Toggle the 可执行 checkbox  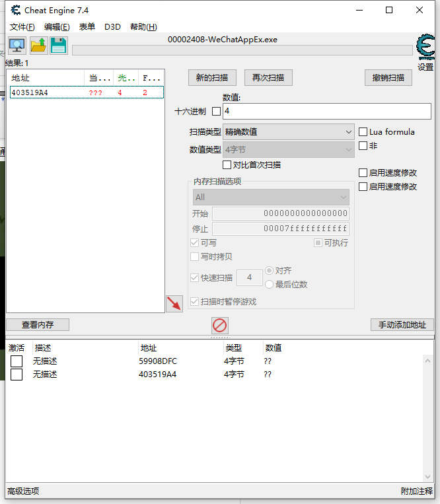(x=318, y=242)
